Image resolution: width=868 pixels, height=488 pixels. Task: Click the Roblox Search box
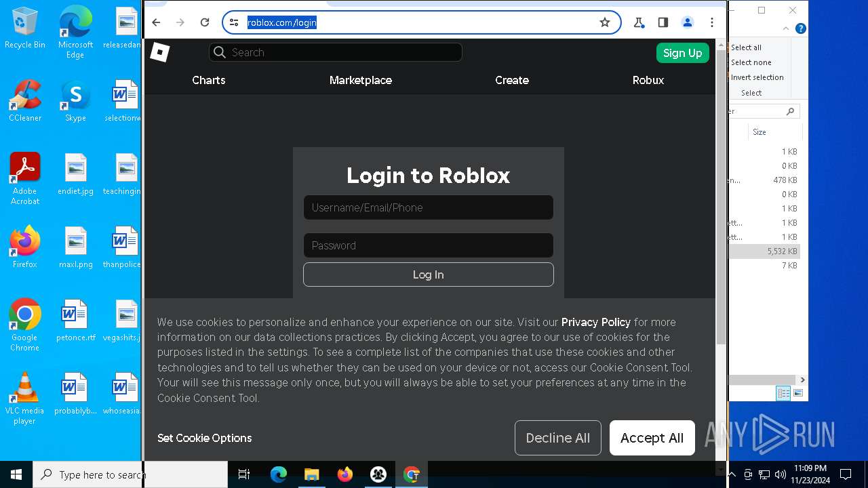(x=336, y=52)
